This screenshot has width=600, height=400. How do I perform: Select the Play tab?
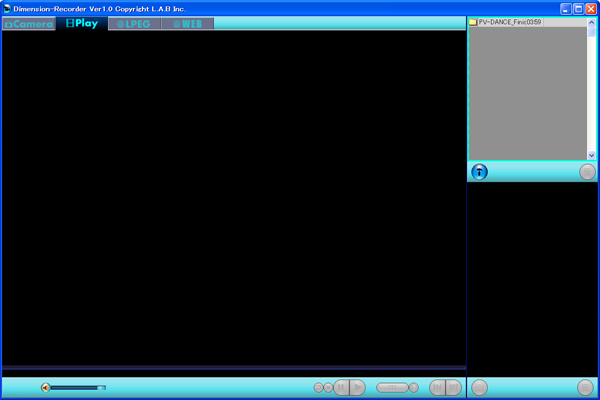pyautogui.click(x=81, y=23)
